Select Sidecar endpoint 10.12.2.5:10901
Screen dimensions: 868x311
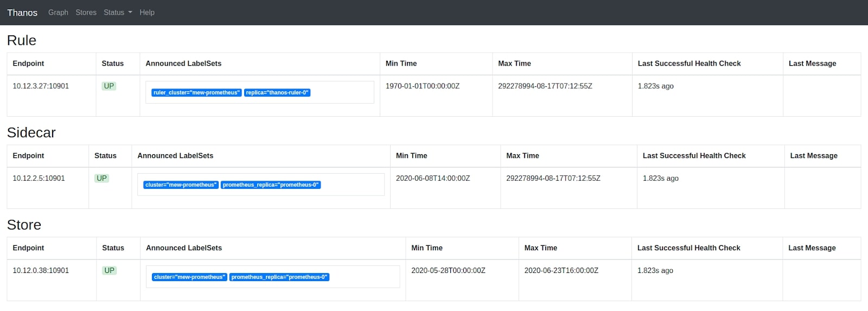tap(39, 178)
